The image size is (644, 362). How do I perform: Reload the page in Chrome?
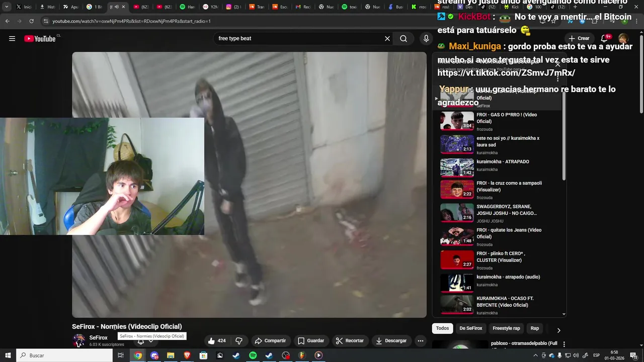click(x=31, y=21)
